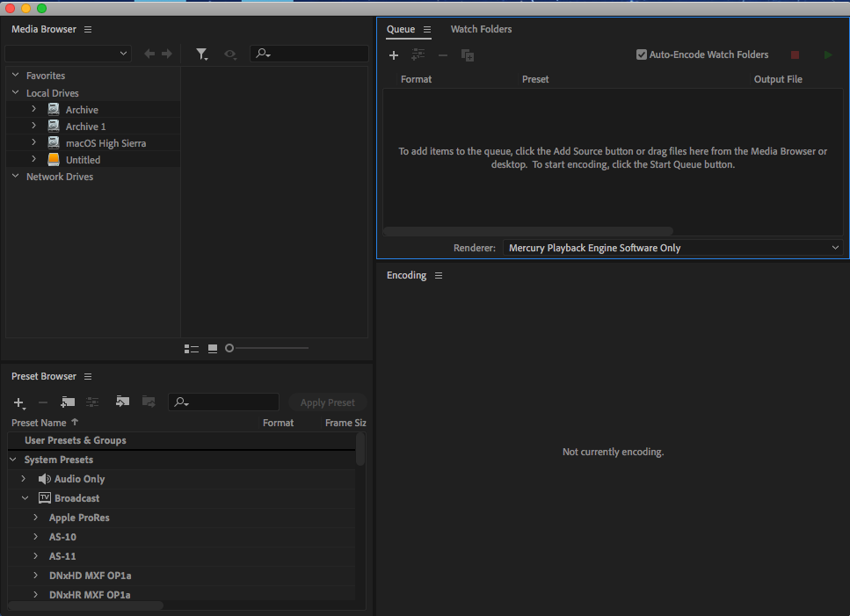Click the Preset column header in Queue
Image resolution: width=850 pixels, height=616 pixels.
pyautogui.click(x=535, y=79)
